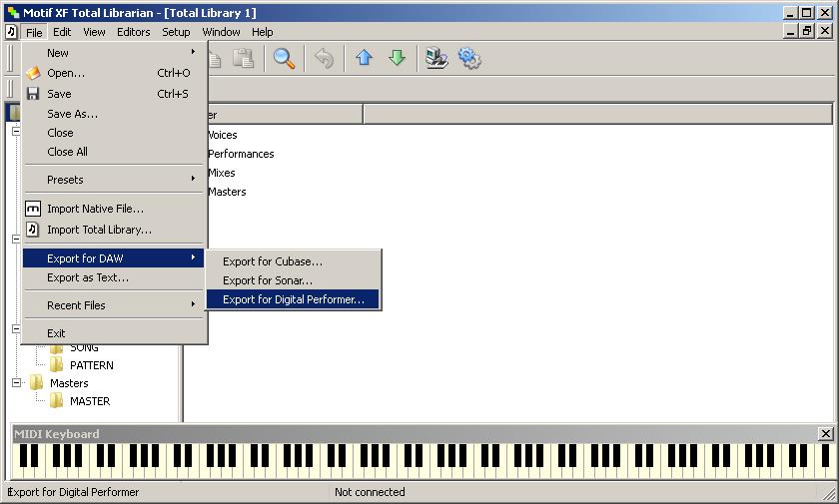Click the folder icon beside Masters
Screen dimensions: 839x504
(x=36, y=382)
